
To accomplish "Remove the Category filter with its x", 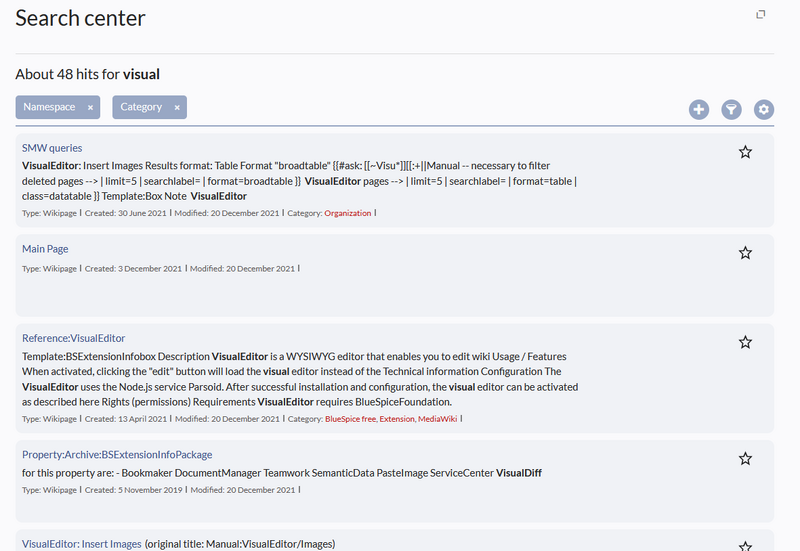I will 177,108.
